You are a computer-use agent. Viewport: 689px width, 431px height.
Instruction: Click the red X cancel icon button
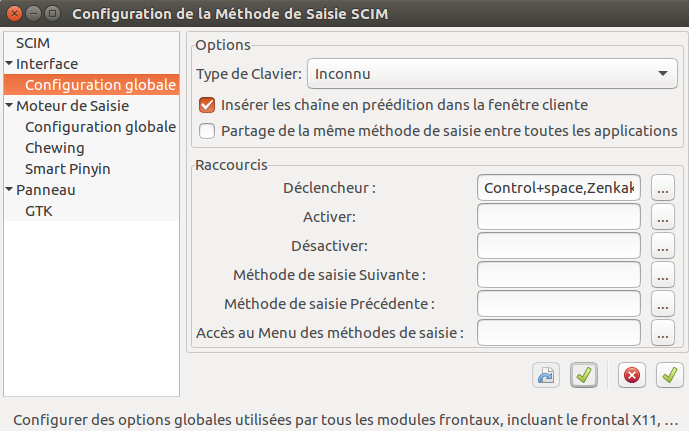tap(631, 375)
